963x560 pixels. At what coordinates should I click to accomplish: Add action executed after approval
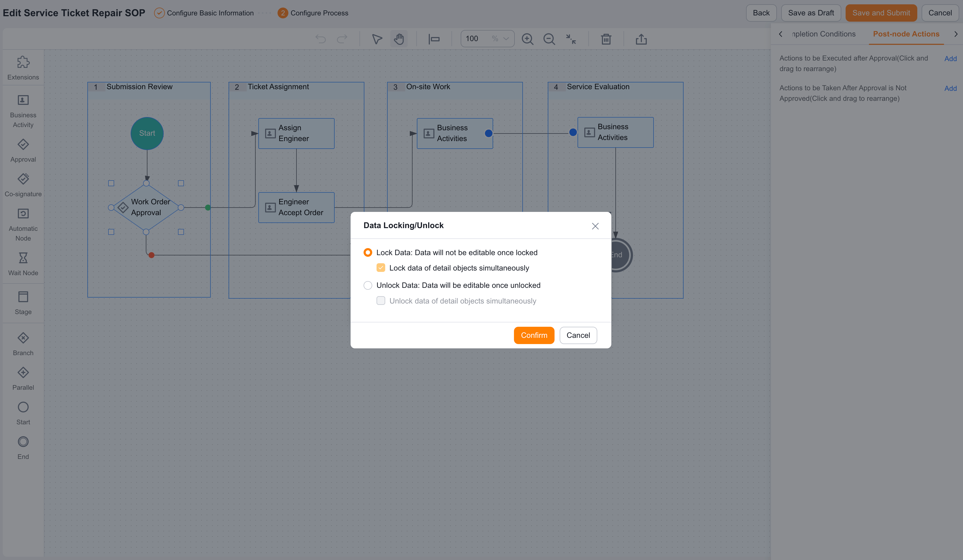pyautogui.click(x=950, y=58)
